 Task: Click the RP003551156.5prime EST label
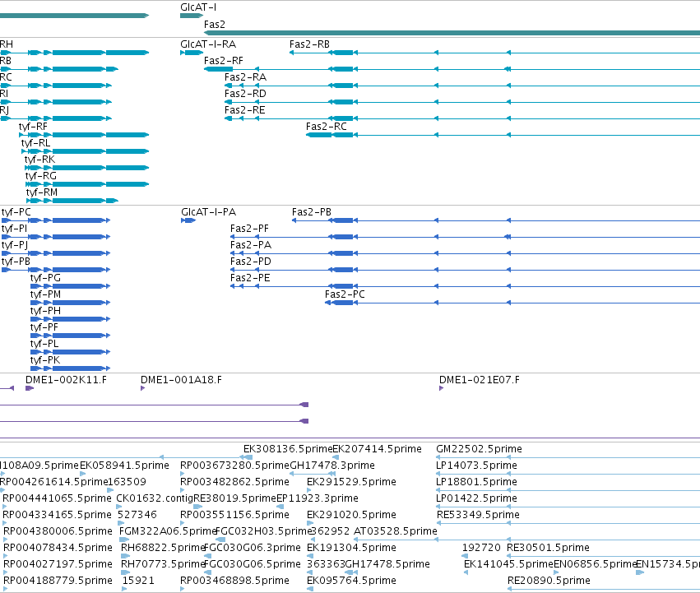(x=234, y=515)
